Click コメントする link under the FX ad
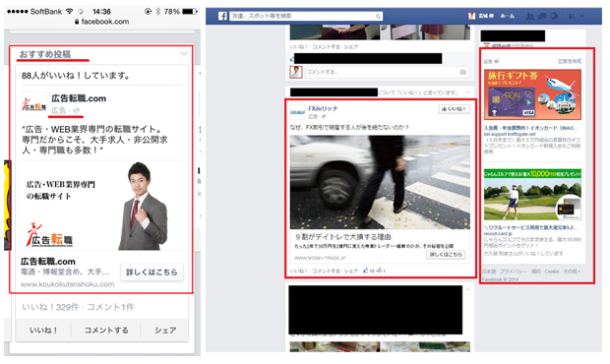 click(326, 272)
